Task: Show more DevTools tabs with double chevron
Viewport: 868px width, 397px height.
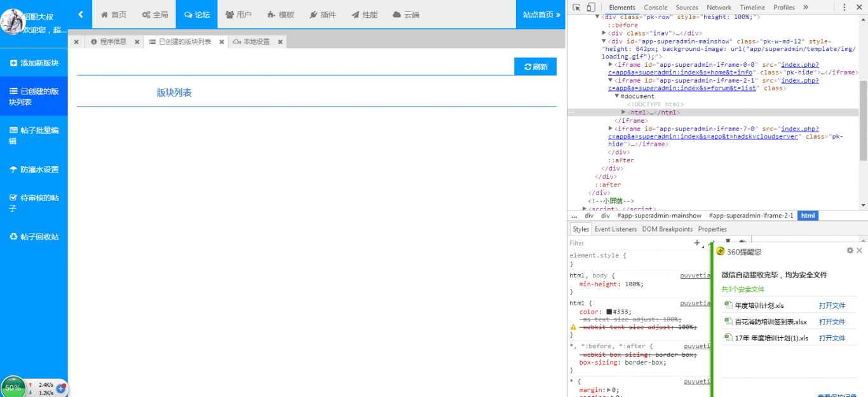Action: coord(806,8)
